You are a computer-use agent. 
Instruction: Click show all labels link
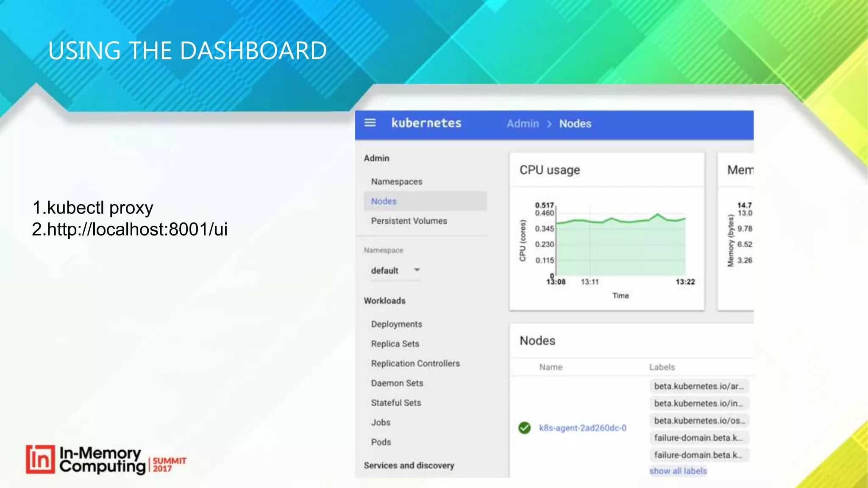[x=678, y=471]
